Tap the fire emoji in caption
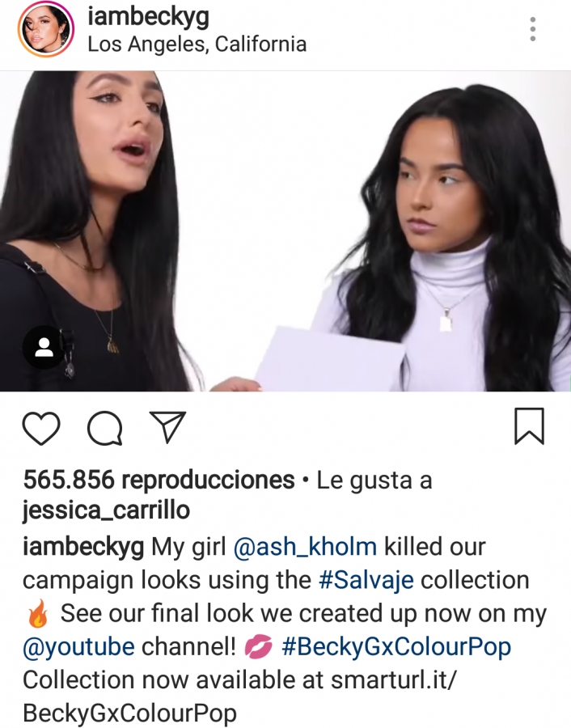The image size is (571, 728). tap(38, 613)
